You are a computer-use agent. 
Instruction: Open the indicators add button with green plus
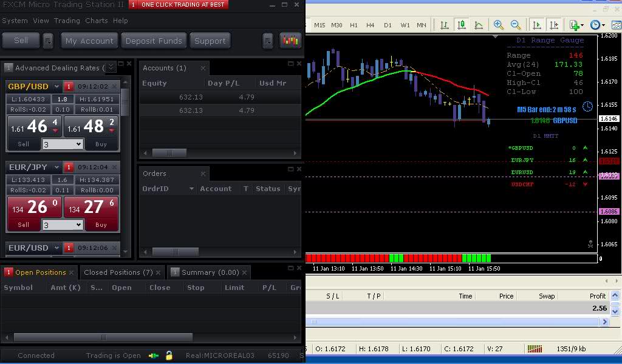(575, 25)
